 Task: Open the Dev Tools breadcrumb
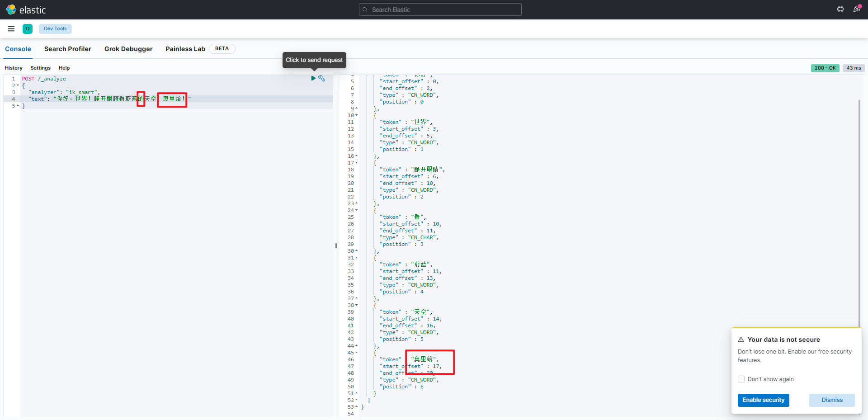pos(55,29)
